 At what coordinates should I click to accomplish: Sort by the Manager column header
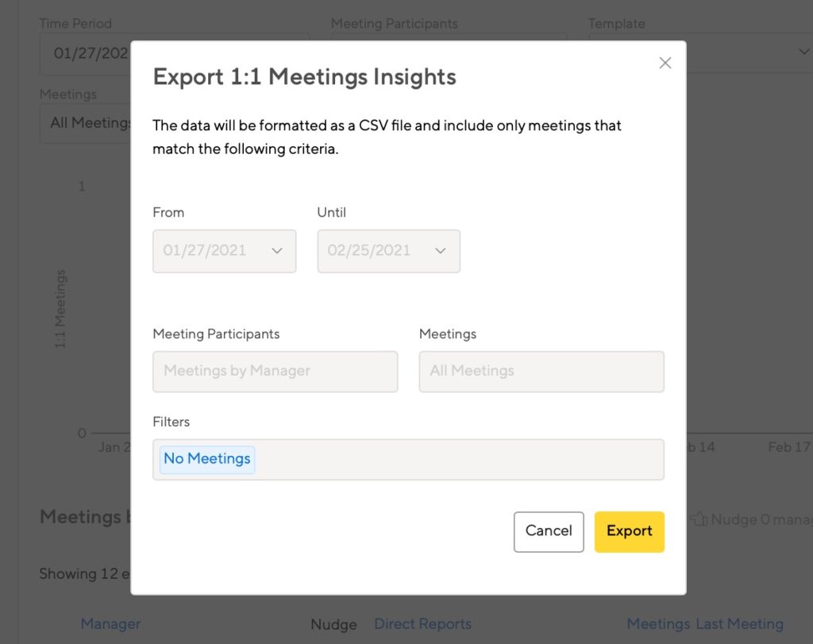[x=110, y=624]
